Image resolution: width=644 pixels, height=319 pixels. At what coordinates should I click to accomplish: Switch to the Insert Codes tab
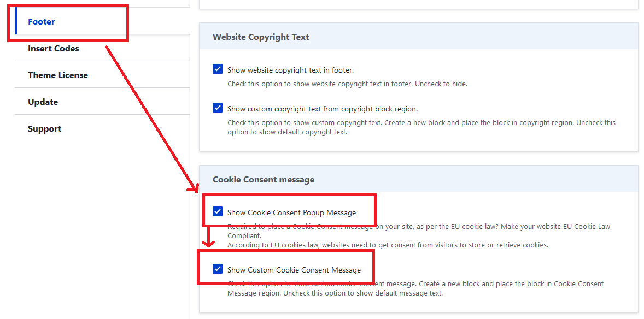click(54, 49)
